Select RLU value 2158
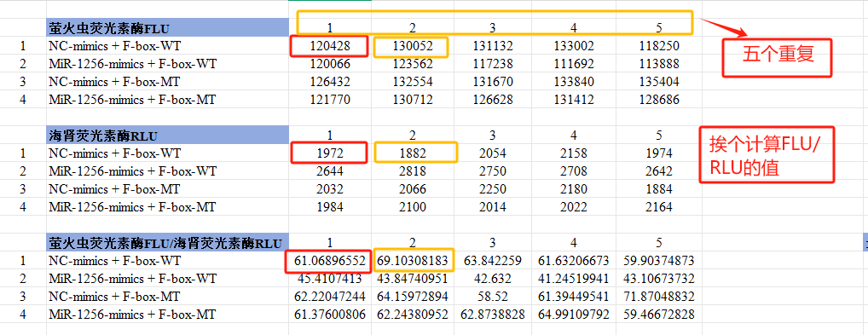Screen dimensions: 868x335 pyautogui.click(x=574, y=153)
